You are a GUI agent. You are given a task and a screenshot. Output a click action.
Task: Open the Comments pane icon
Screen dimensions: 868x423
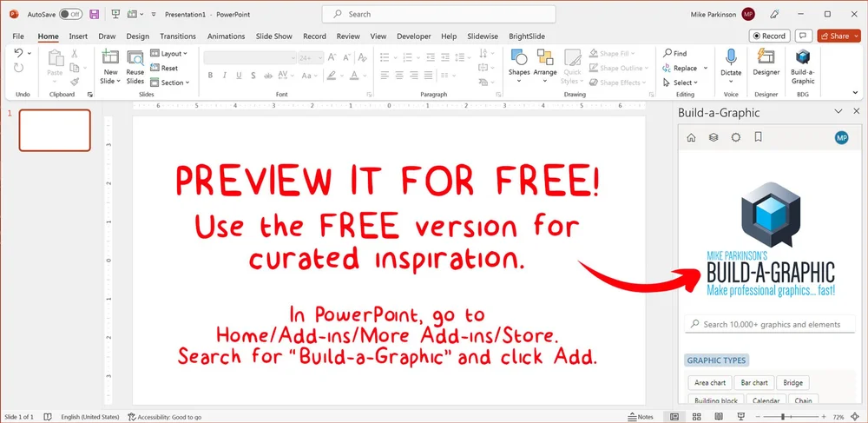pyautogui.click(x=803, y=36)
